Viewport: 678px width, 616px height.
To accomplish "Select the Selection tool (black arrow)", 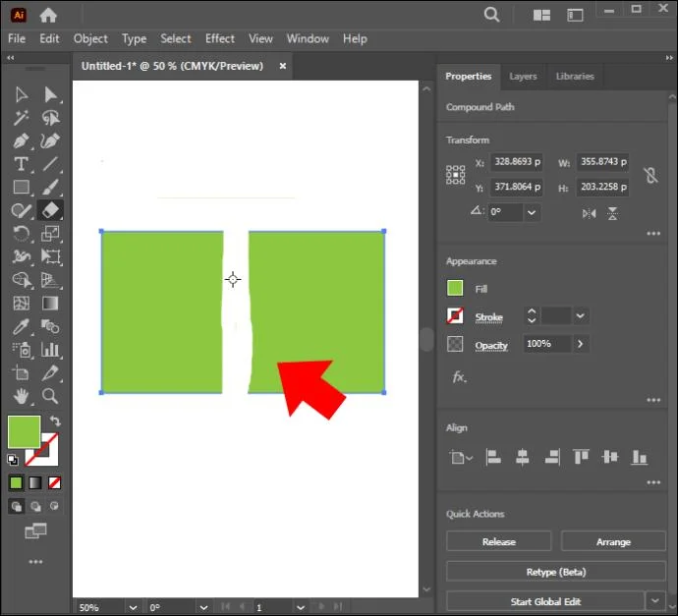I will click(21, 94).
